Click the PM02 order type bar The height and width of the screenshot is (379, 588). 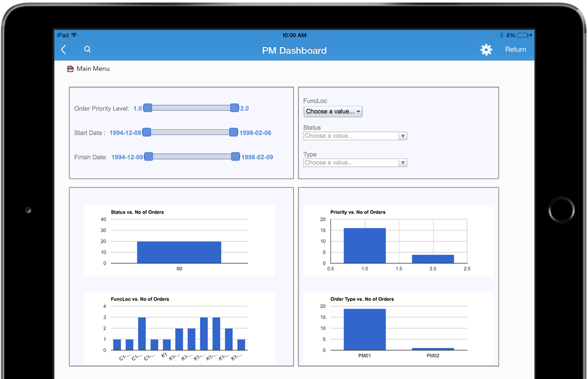(x=433, y=349)
